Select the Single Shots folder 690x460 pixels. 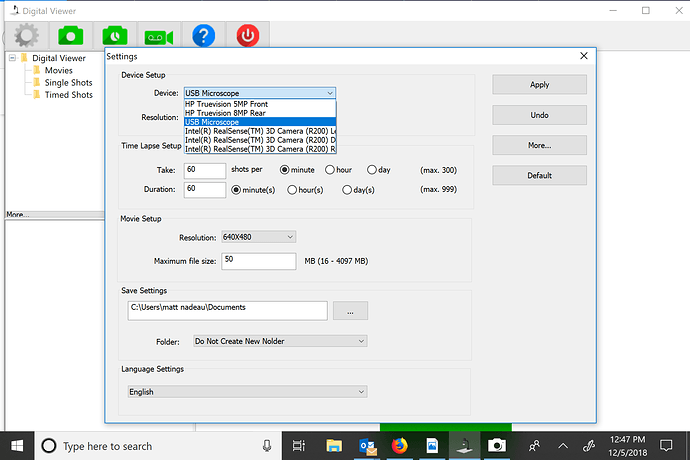(x=68, y=83)
